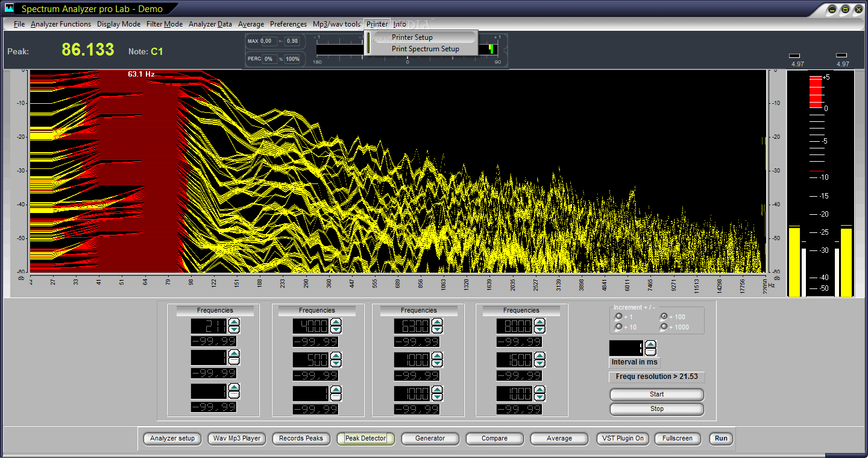This screenshot has width=868, height=458.
Task: Toggle the VST Plugin On button
Action: coord(623,439)
